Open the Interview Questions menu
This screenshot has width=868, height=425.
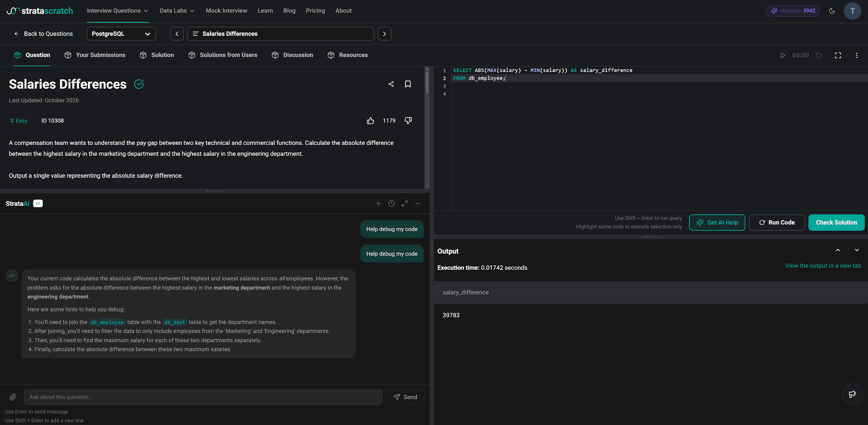tap(117, 11)
